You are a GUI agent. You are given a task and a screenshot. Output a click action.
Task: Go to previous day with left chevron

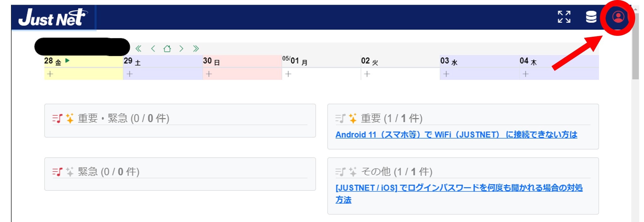[x=153, y=48]
